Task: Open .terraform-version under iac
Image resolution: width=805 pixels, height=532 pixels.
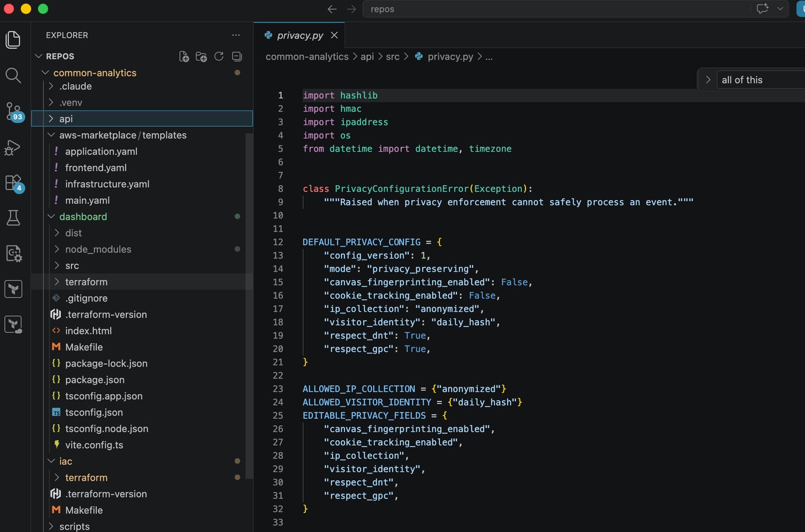Action: (x=106, y=494)
